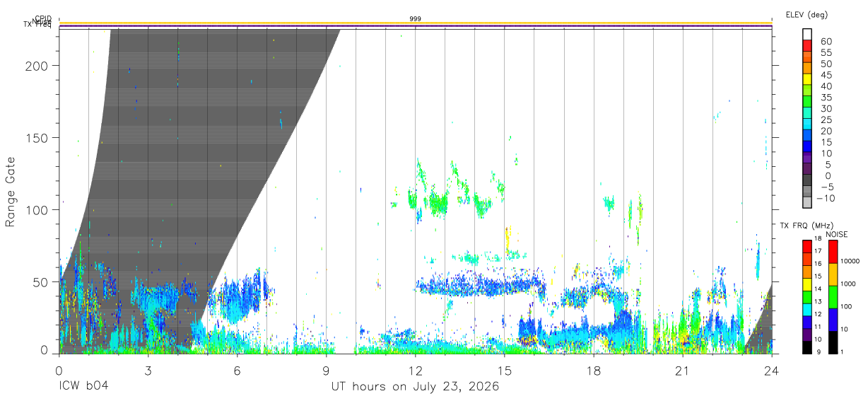868x401 pixels.
Task: Click the orange segment of the NOISE colorbar
Action: (833, 273)
